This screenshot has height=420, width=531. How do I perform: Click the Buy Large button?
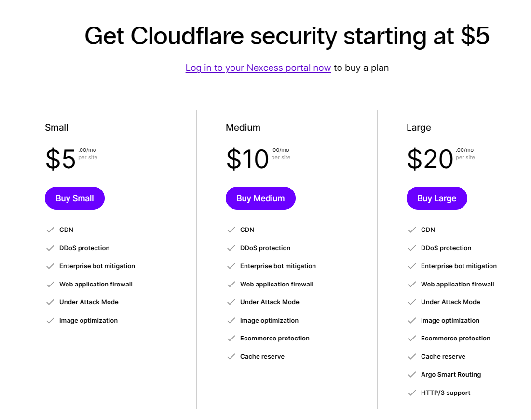436,198
